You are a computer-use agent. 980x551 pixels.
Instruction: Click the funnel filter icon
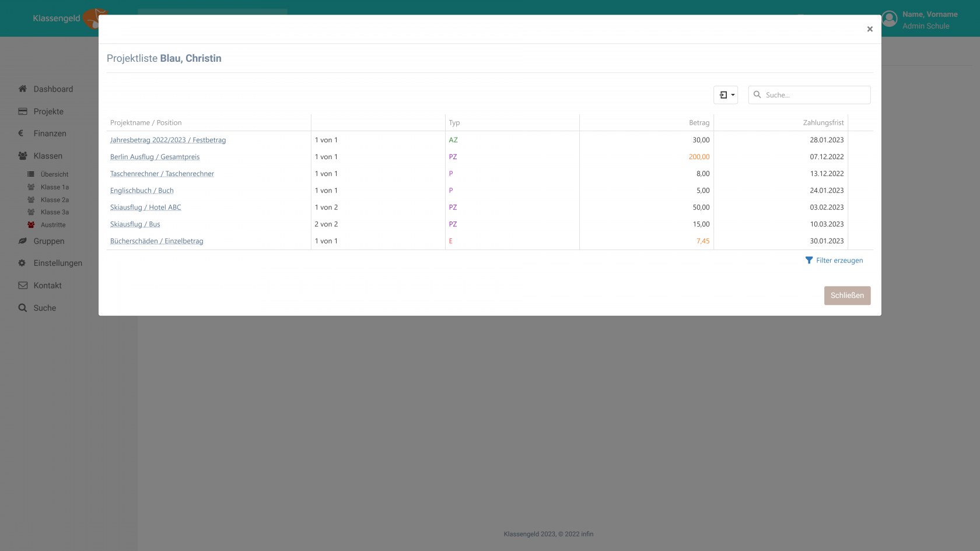(x=809, y=261)
